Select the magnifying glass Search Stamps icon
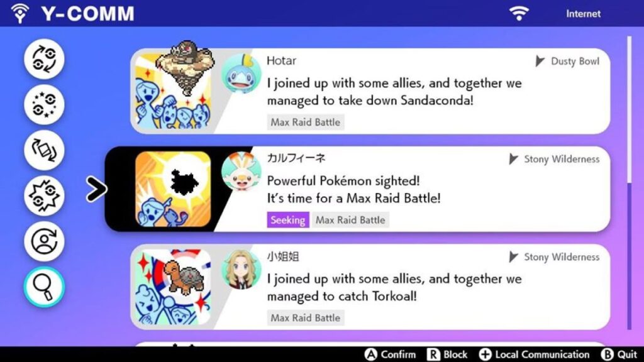This screenshot has width=644, height=362. pos(45,287)
